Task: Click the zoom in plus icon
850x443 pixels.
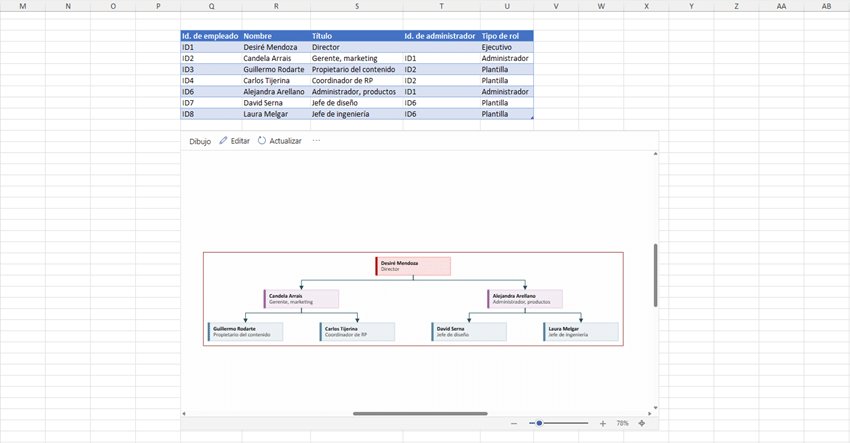Action: click(602, 423)
